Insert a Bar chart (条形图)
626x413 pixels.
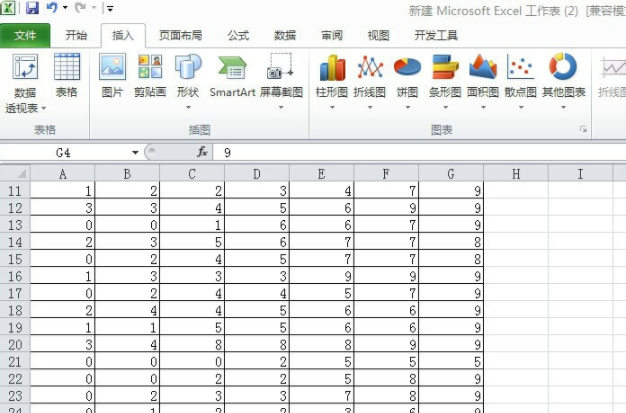click(445, 82)
